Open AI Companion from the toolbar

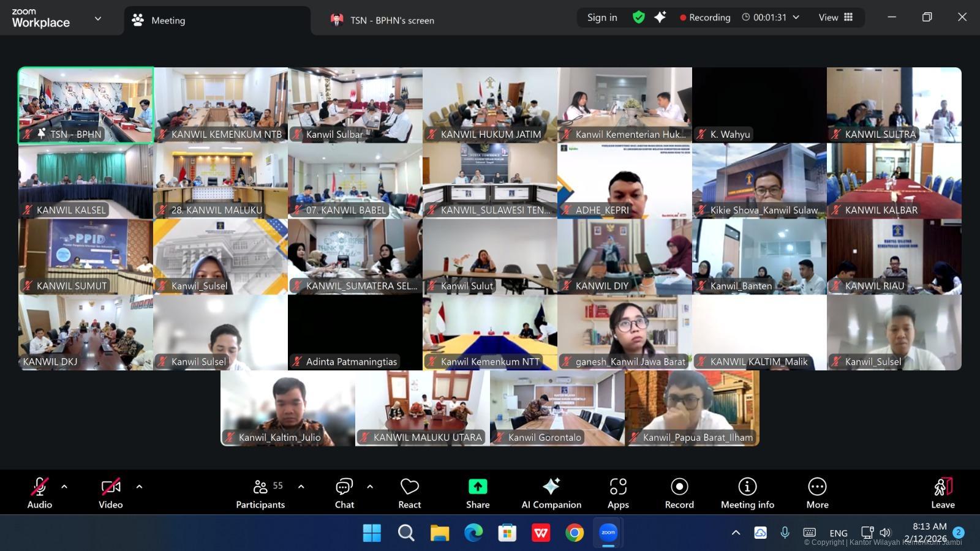point(551,492)
